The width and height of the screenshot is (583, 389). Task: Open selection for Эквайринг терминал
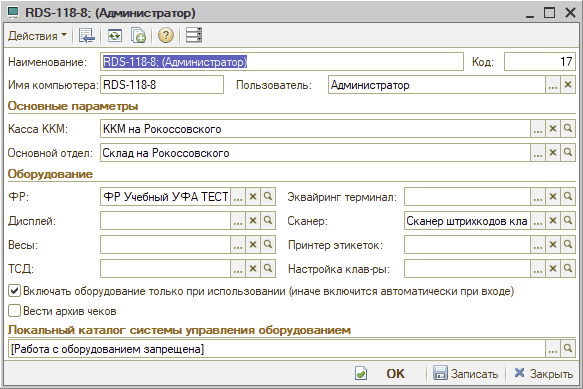538,197
